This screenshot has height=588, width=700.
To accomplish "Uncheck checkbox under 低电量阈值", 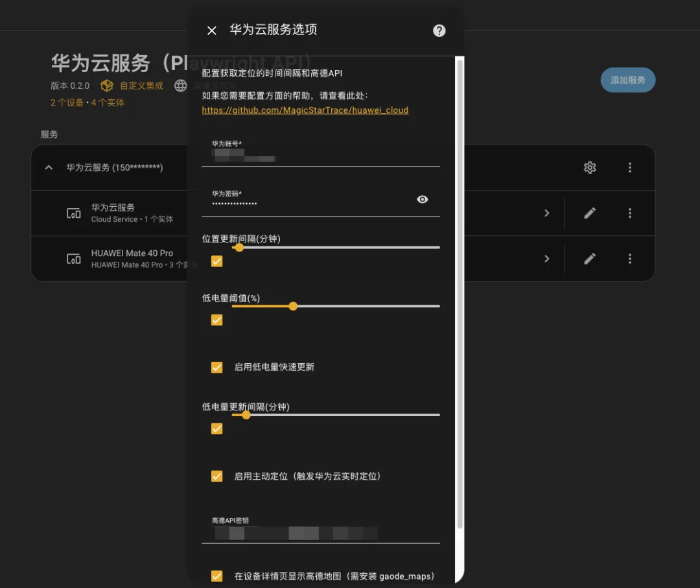I will tap(217, 320).
